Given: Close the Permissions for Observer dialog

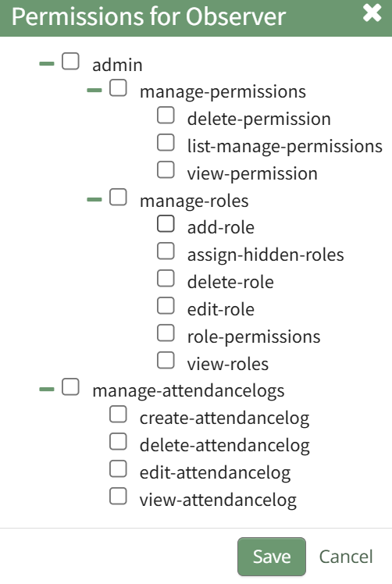Looking at the screenshot, I should pos(372,13).
